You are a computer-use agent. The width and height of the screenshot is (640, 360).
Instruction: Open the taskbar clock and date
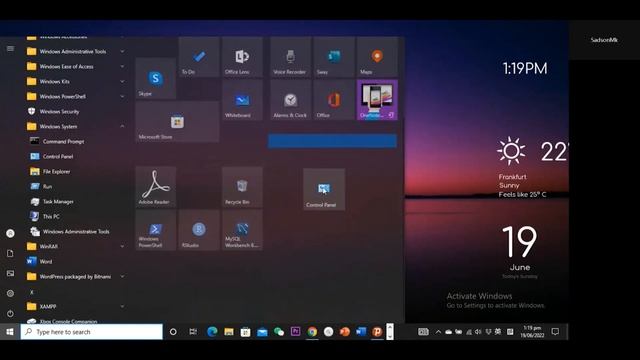coord(532,332)
